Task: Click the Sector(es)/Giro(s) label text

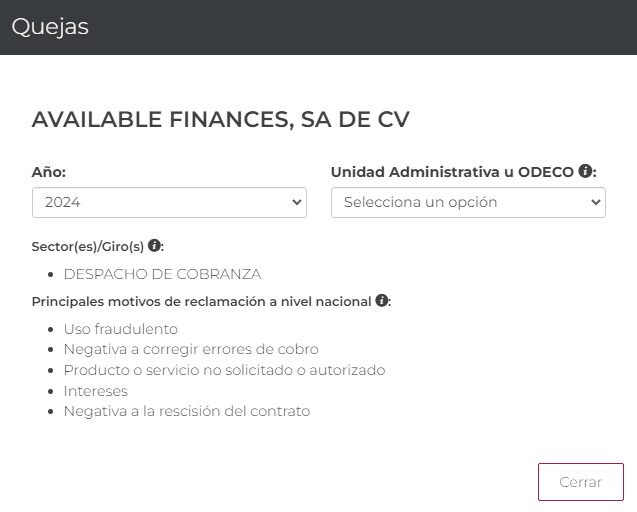Action: (88, 246)
